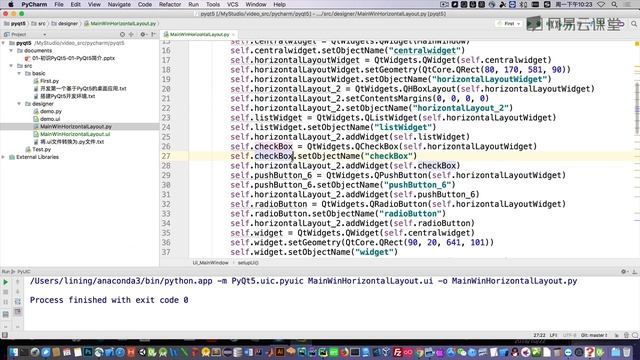The image size is (640, 360).
Task: Click 'Process finished with exit code 0' text
Action: [109, 300]
